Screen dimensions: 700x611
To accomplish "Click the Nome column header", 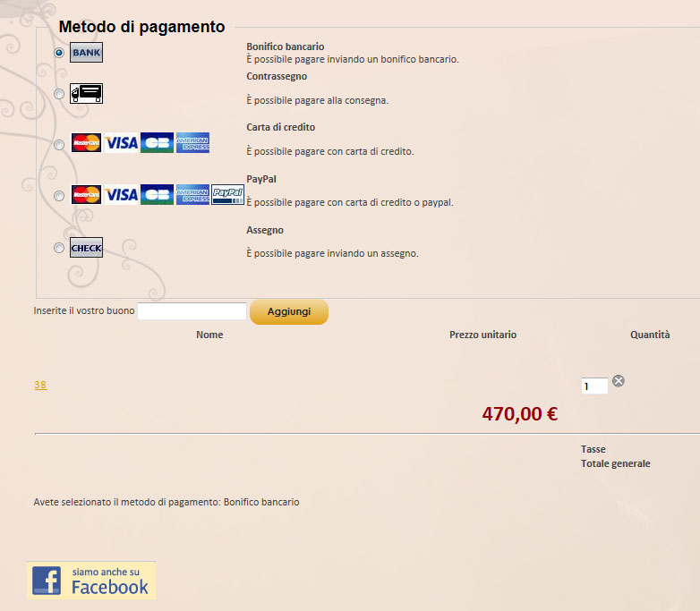I will (x=209, y=335).
